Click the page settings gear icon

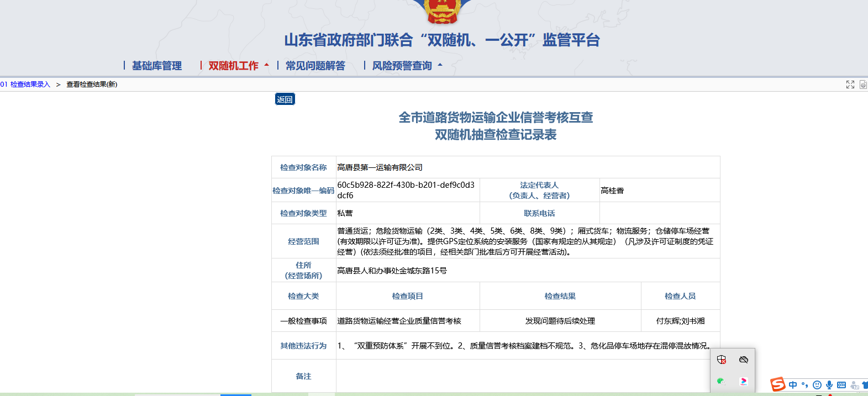click(x=863, y=85)
